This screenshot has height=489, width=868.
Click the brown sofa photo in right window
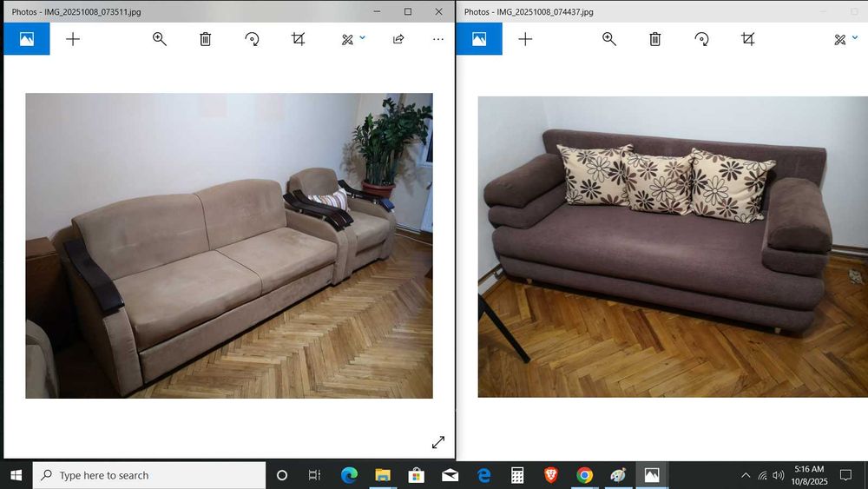click(x=673, y=247)
